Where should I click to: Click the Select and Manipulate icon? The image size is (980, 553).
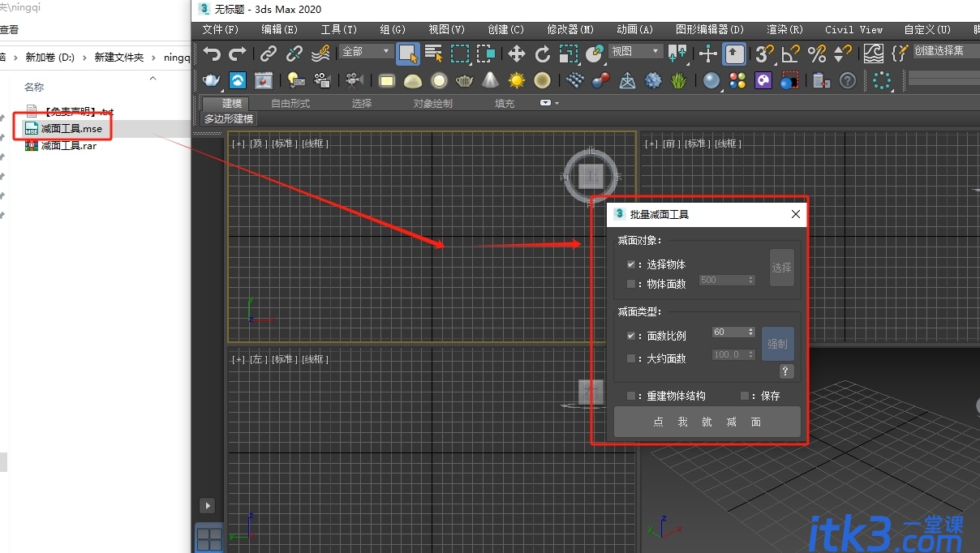[x=708, y=54]
